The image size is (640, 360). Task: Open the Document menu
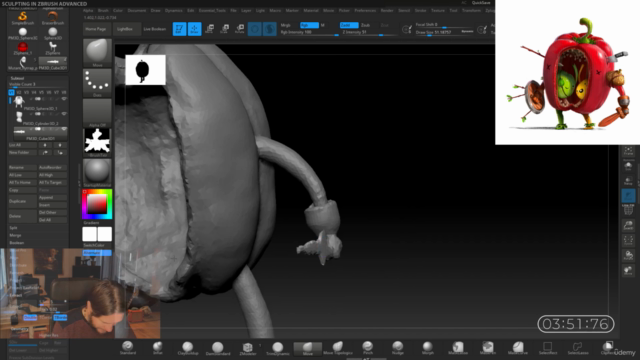137,11
